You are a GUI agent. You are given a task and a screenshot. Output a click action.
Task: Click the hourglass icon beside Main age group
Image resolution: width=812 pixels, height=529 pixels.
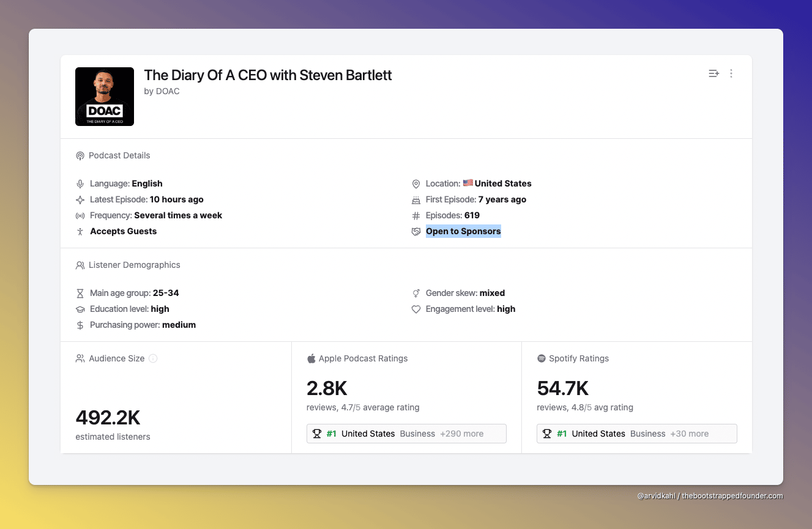click(x=80, y=294)
